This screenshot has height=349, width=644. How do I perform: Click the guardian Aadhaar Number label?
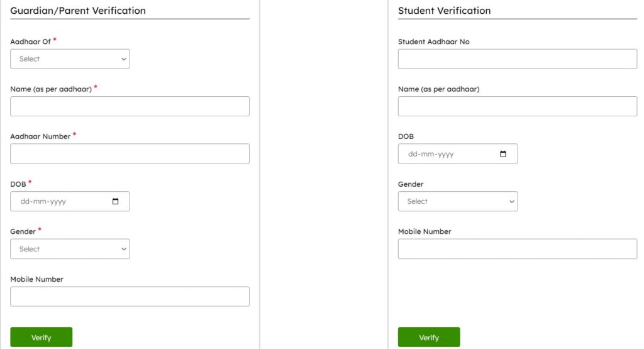tap(40, 136)
